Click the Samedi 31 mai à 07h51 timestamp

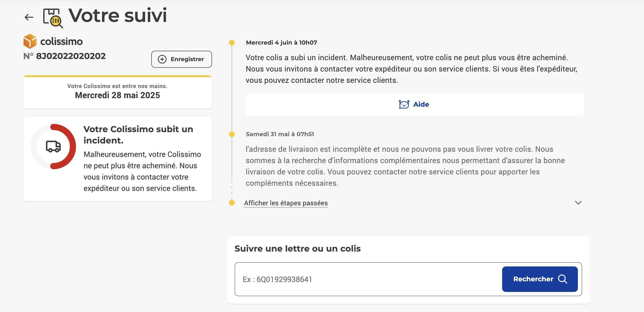pyautogui.click(x=280, y=134)
